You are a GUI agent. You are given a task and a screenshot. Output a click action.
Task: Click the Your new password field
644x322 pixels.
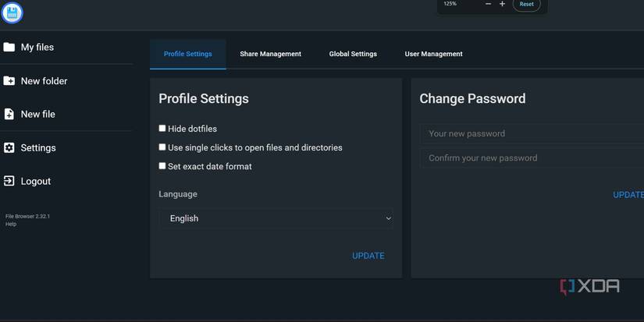[532, 133]
